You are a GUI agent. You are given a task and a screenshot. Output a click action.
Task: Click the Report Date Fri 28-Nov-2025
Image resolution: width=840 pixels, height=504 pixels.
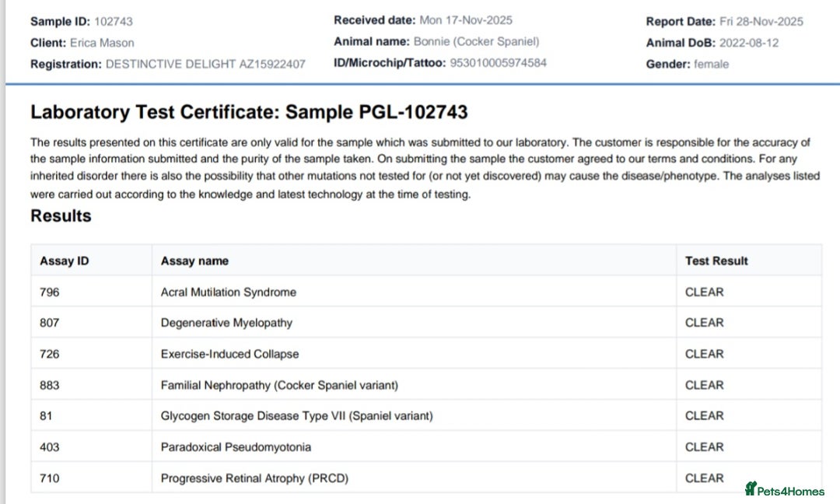coord(761,22)
